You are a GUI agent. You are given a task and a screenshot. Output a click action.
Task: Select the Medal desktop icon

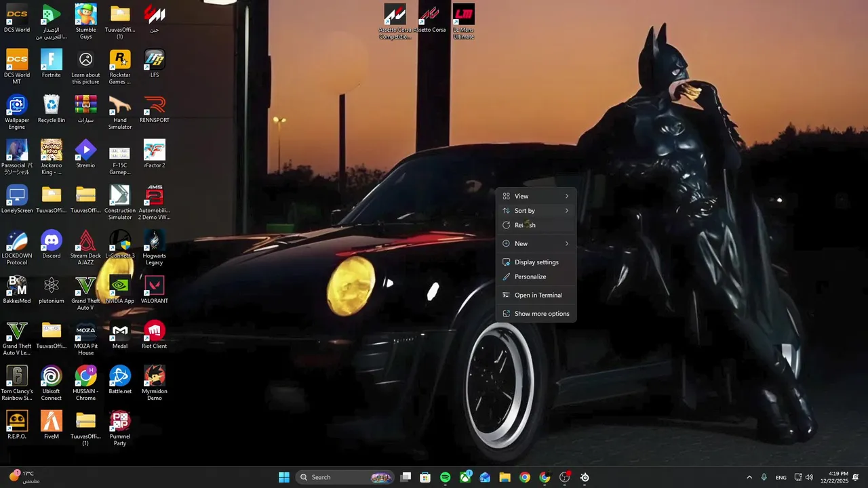(x=120, y=335)
